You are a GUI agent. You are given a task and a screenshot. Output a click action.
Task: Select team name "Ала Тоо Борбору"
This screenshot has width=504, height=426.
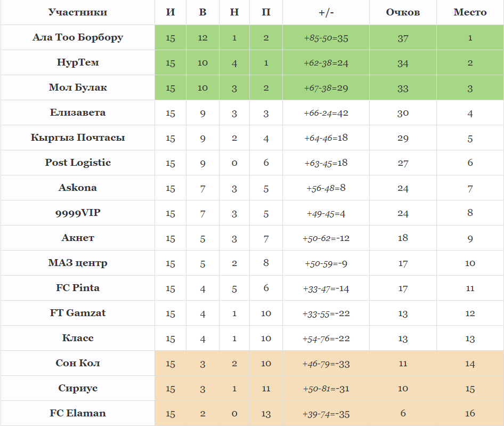point(78,37)
